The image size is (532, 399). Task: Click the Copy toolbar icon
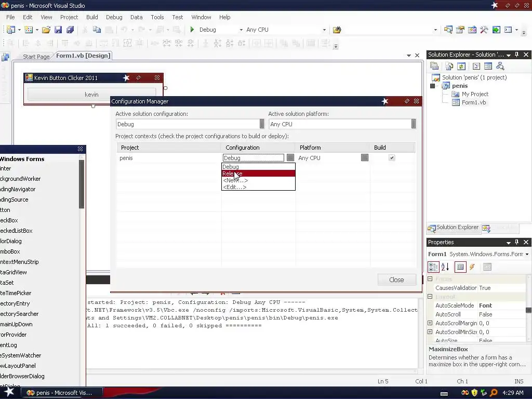97,30
